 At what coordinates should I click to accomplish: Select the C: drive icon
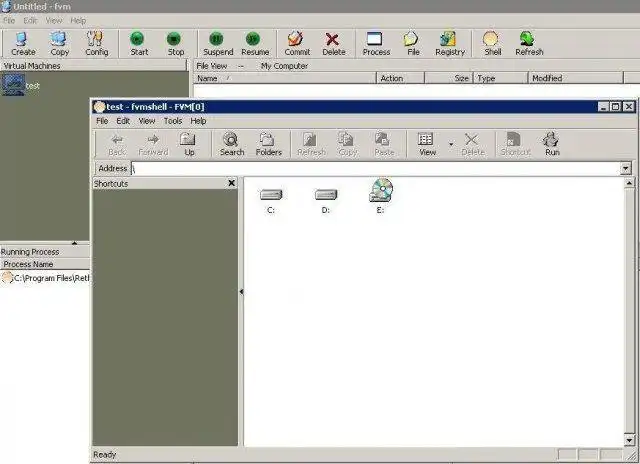tap(271, 200)
